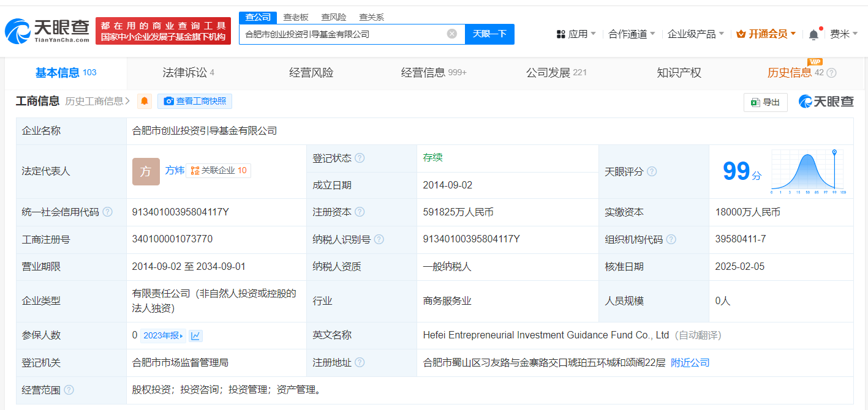Clear the search box with the X icon

click(x=452, y=34)
